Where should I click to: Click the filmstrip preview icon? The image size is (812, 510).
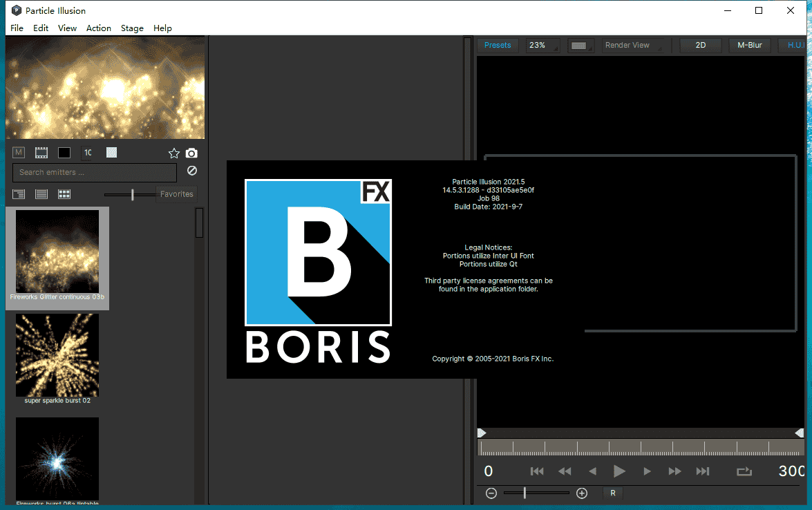click(x=41, y=152)
